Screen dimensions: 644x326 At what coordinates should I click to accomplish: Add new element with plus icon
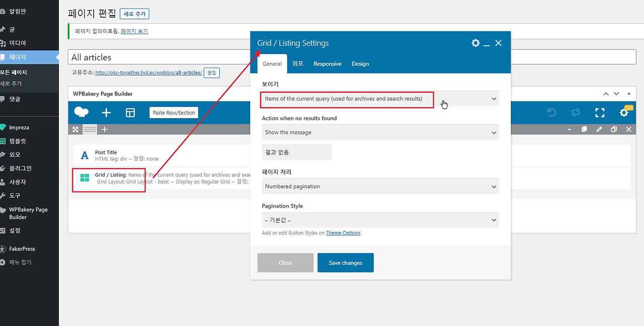[x=106, y=113]
